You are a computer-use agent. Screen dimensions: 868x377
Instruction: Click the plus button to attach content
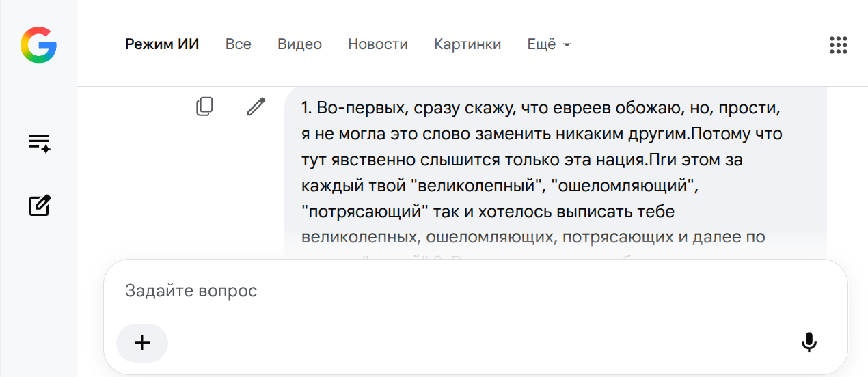coord(142,343)
